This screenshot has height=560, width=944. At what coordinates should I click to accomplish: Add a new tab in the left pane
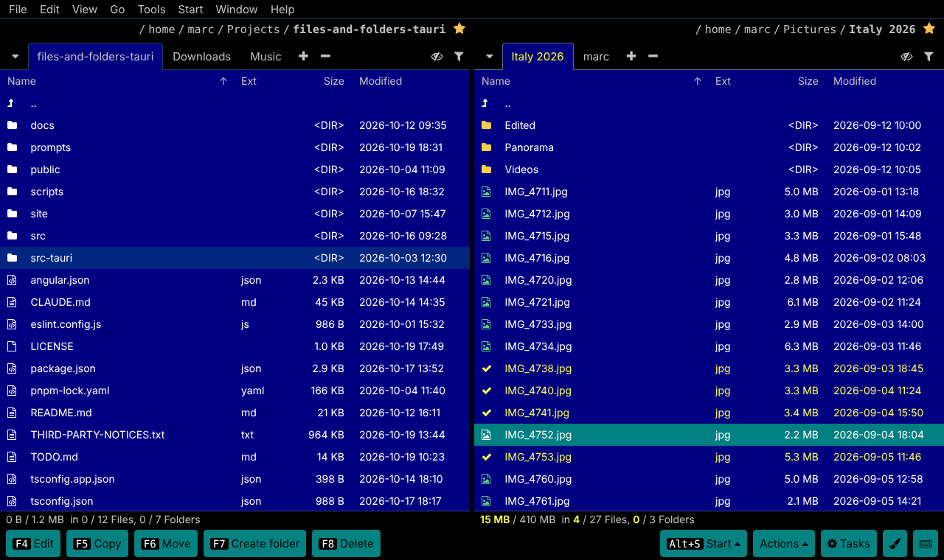coord(303,56)
